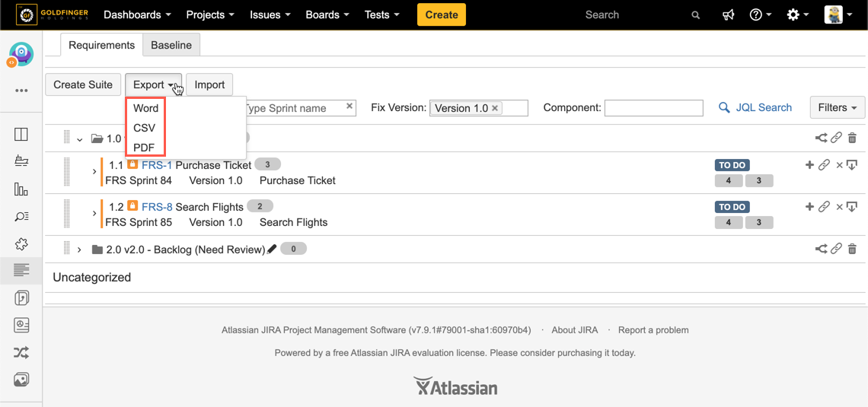The width and height of the screenshot is (868, 407).
Task: Collapse the 1.0 suite folder
Action: [80, 139]
